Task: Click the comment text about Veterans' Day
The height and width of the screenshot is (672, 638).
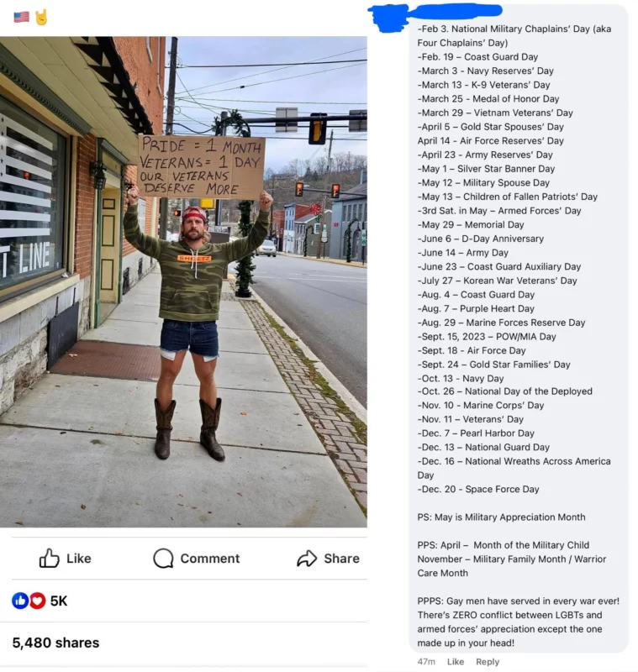Action: pos(471,419)
